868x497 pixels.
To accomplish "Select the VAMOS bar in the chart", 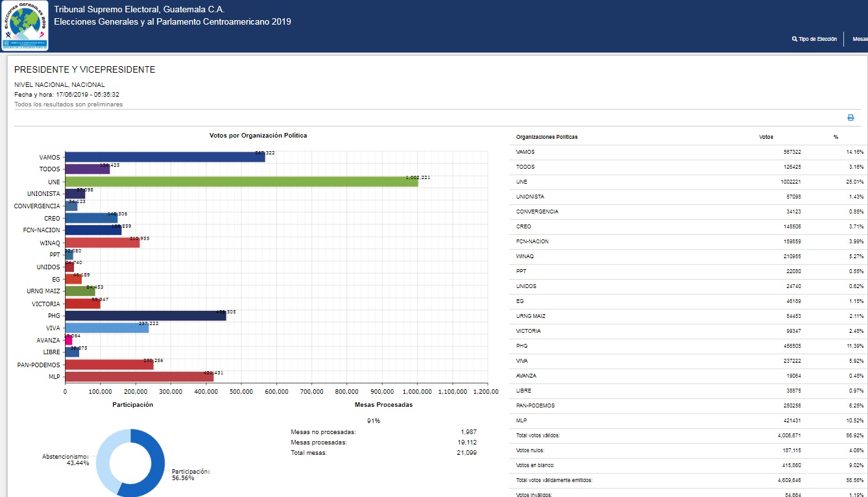I will pos(165,157).
